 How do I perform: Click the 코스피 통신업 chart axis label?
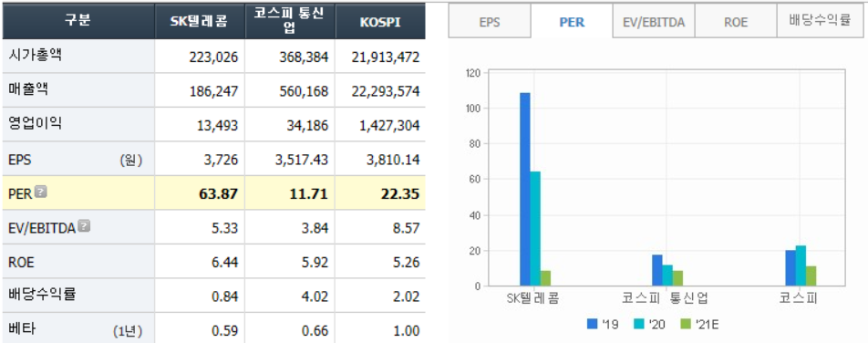pos(666,299)
